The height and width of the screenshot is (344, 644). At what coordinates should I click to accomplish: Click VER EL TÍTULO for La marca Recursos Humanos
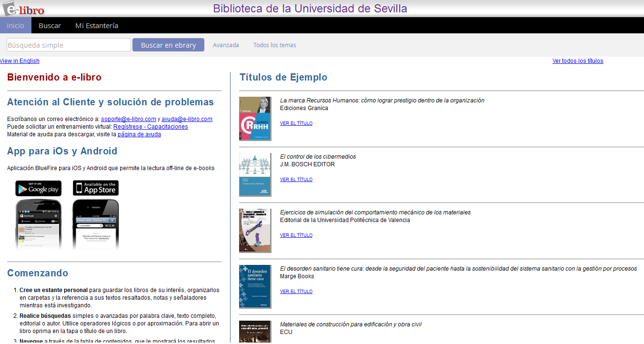click(x=296, y=123)
